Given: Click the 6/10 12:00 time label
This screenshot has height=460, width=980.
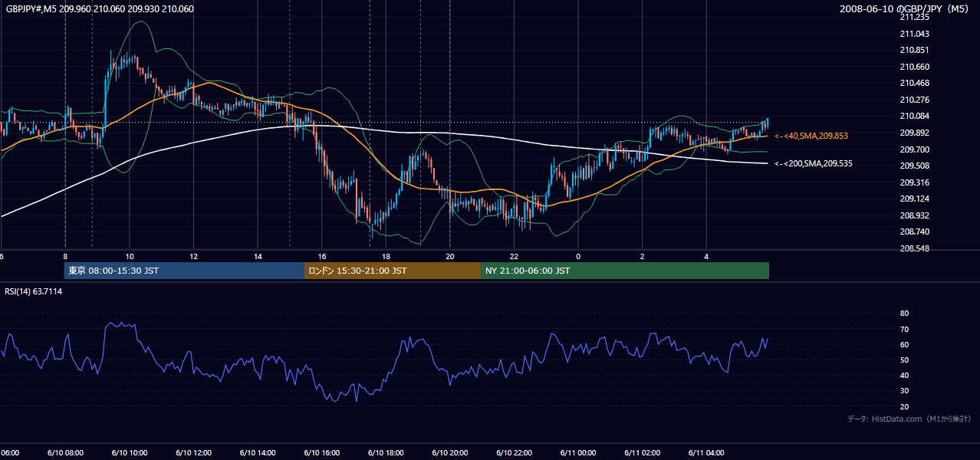Looking at the screenshot, I should [x=193, y=453].
